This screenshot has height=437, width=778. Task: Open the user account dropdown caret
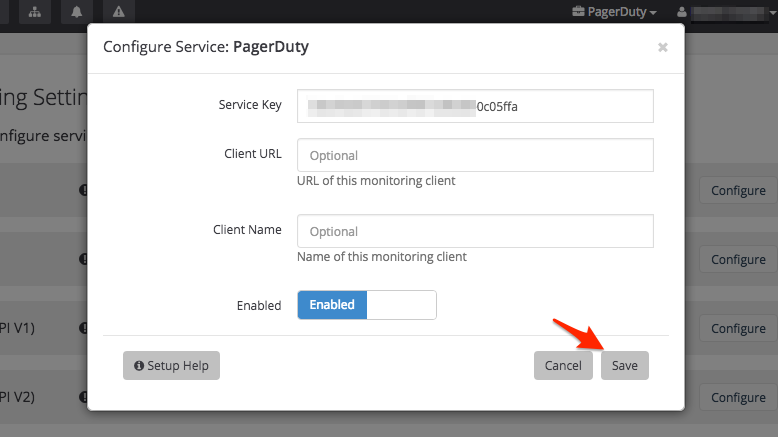(x=772, y=13)
